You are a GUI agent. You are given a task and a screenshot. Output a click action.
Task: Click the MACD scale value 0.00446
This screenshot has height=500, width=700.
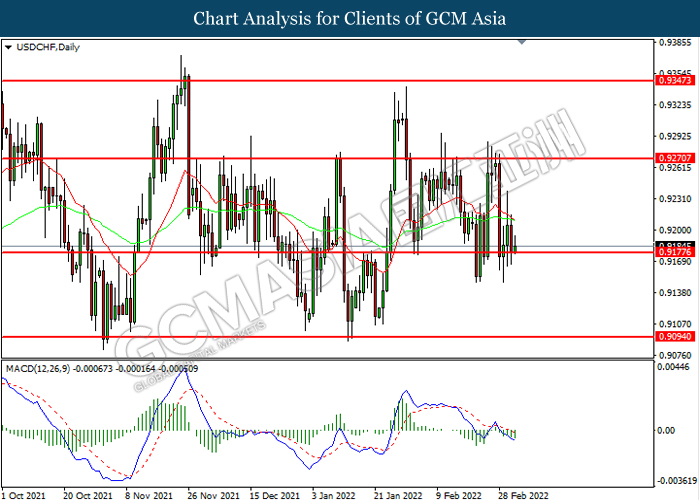click(x=675, y=367)
